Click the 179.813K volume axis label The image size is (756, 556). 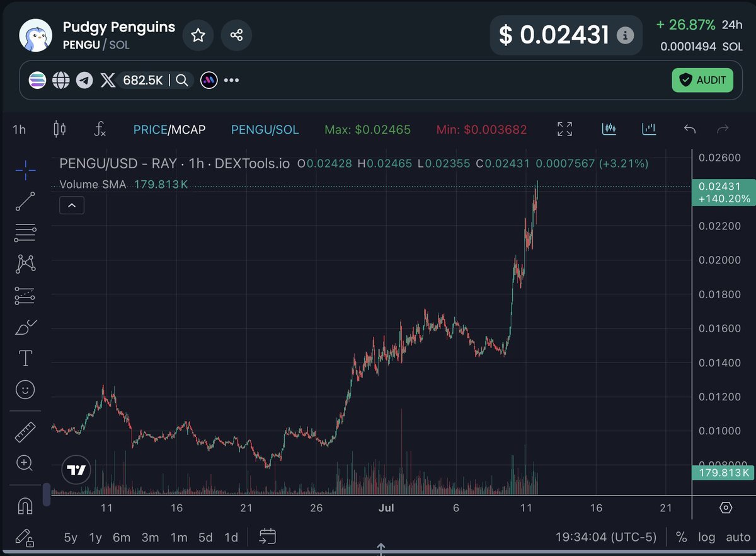(723, 473)
